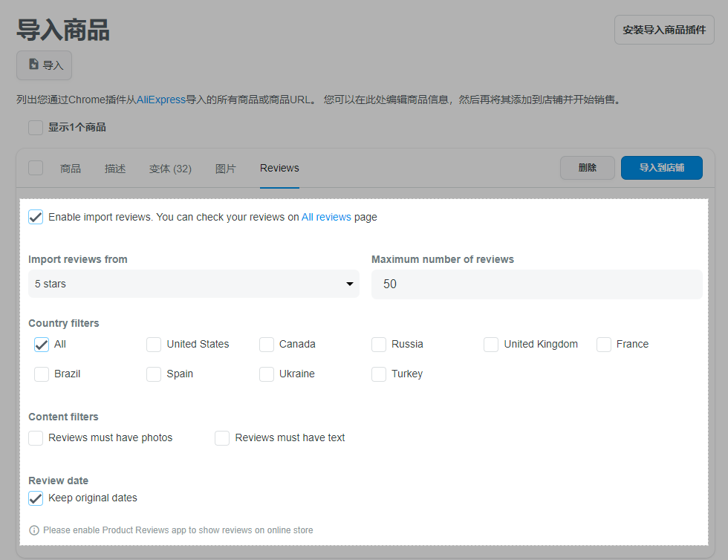Switch to the 商品 tab
The image size is (728, 560).
tap(71, 169)
